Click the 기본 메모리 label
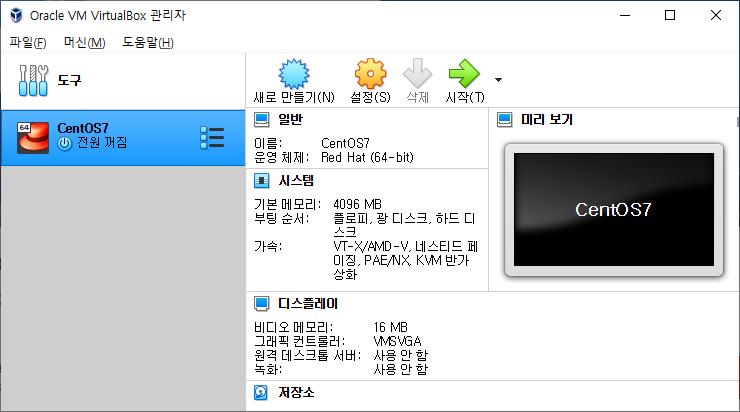Viewport: 740px width, 412px height. 287,204
